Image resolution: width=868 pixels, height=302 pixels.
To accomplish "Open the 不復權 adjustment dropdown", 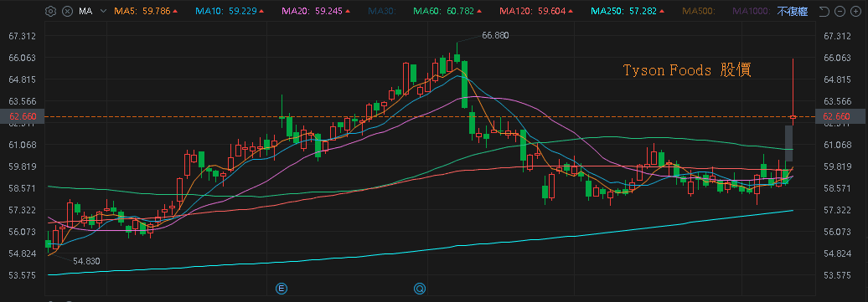I will point(792,11).
